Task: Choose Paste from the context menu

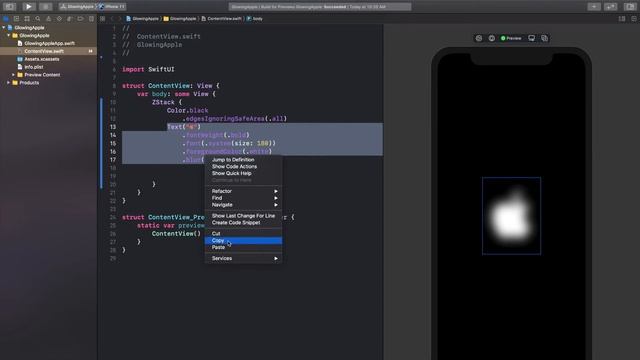Action: click(243, 247)
